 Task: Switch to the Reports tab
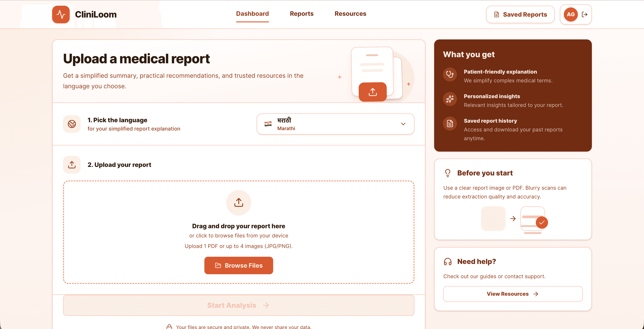[x=301, y=14]
